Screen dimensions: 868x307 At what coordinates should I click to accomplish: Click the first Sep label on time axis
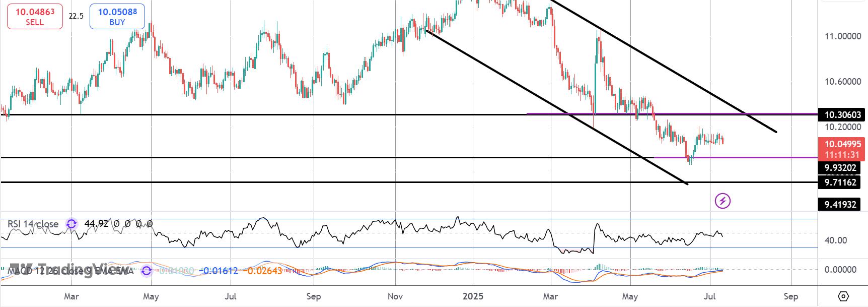point(314,296)
